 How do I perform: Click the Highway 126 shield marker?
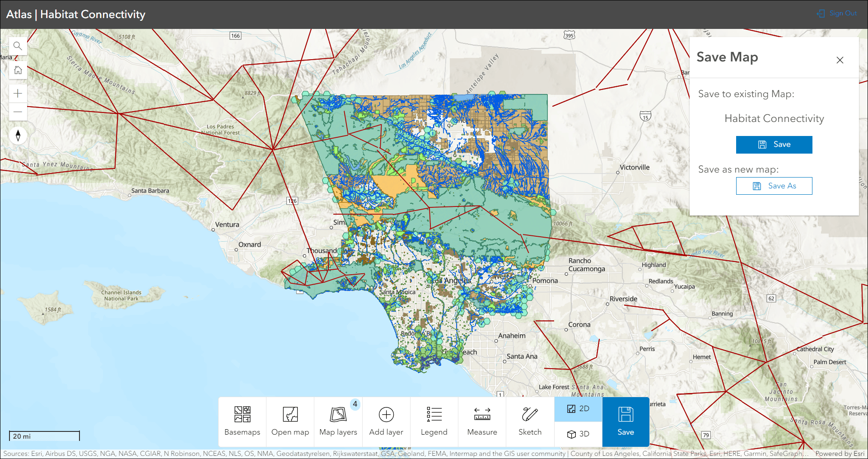point(292,201)
